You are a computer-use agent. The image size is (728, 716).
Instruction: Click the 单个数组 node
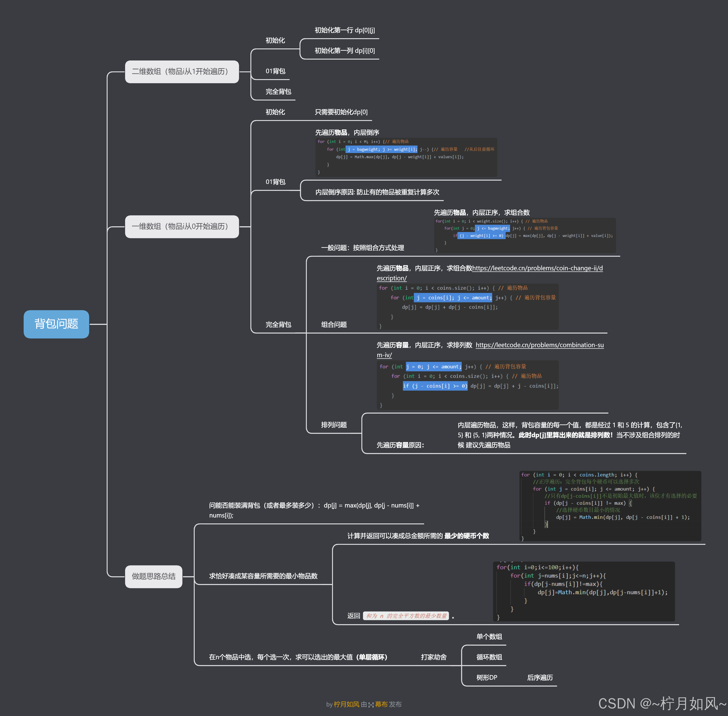(x=489, y=636)
